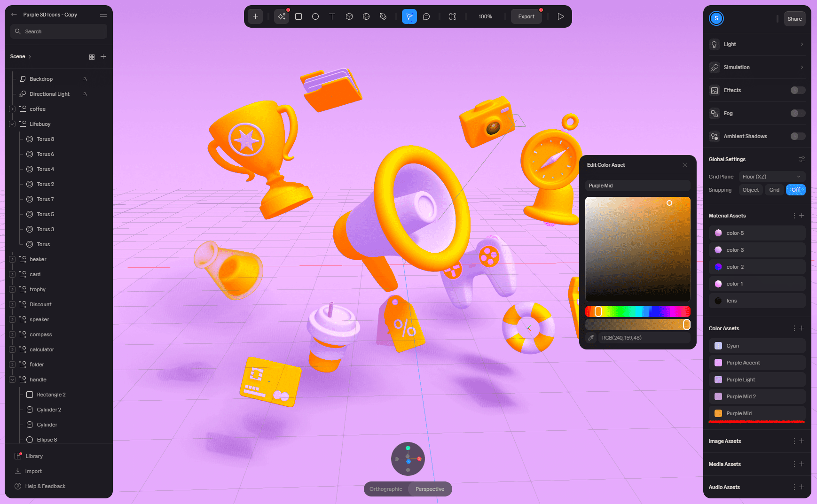Expand the coffee group
The height and width of the screenshot is (504, 817).
pos(12,109)
